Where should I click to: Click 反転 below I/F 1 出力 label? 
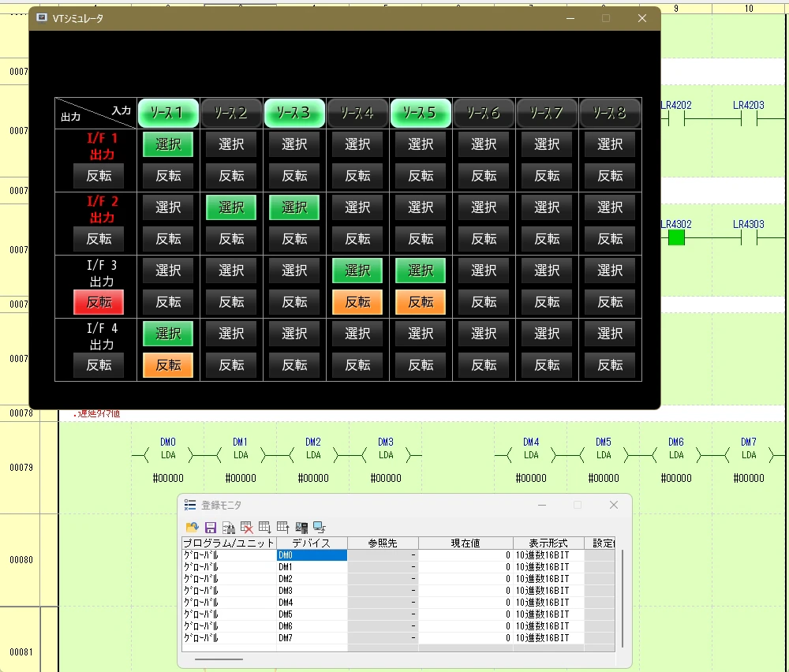pos(99,176)
